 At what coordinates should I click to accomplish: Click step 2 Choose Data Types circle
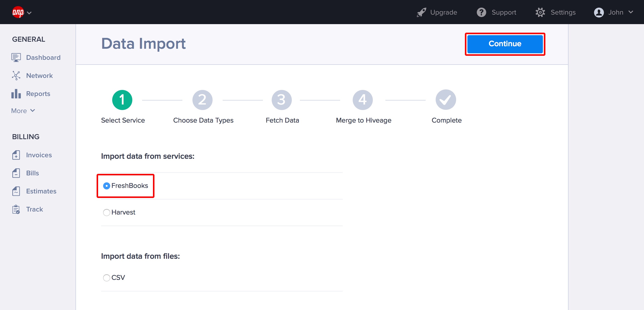202,100
